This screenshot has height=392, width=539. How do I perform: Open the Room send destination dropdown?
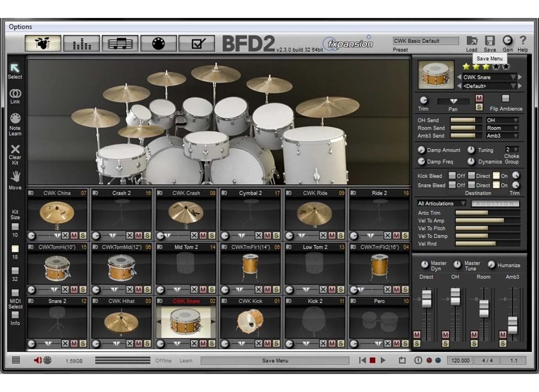pos(502,128)
